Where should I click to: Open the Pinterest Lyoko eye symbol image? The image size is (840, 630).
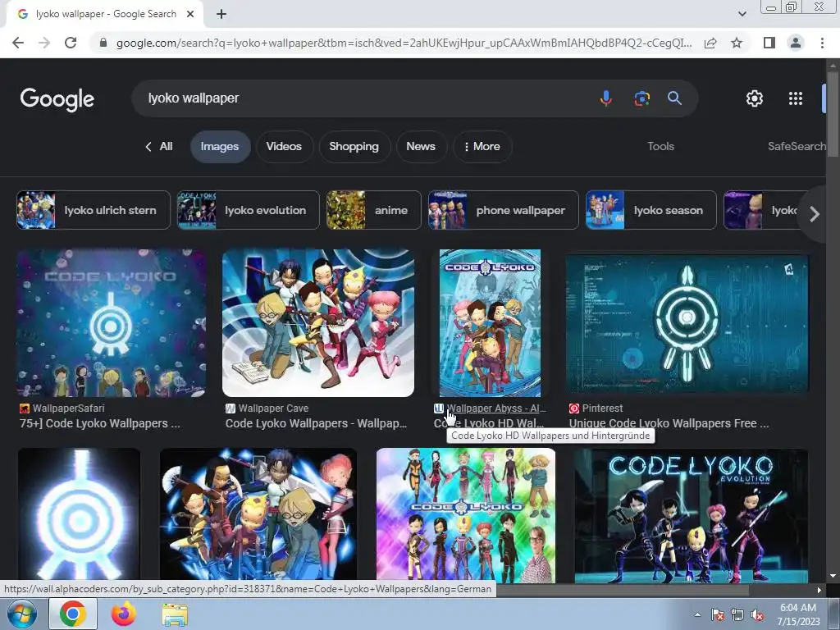pyautogui.click(x=687, y=324)
